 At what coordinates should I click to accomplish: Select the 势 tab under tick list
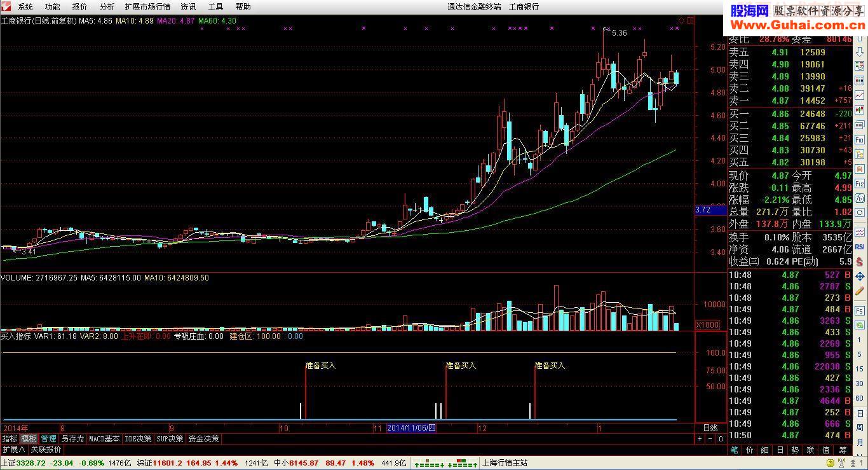(795, 450)
